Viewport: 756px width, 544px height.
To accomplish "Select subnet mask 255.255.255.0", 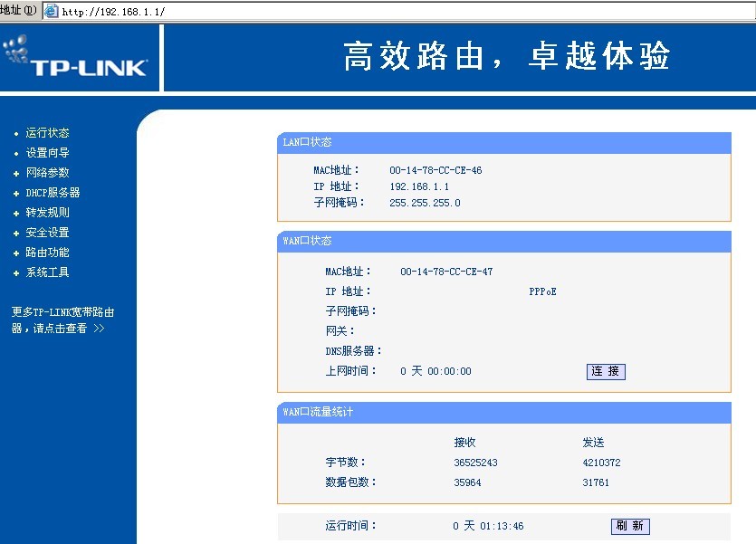I will (425, 203).
